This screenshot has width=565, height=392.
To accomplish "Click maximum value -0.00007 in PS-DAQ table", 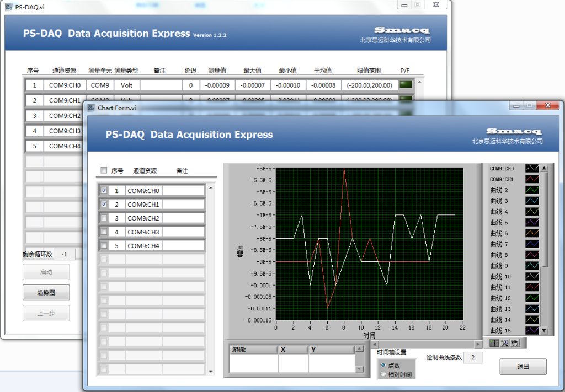I will [x=252, y=85].
